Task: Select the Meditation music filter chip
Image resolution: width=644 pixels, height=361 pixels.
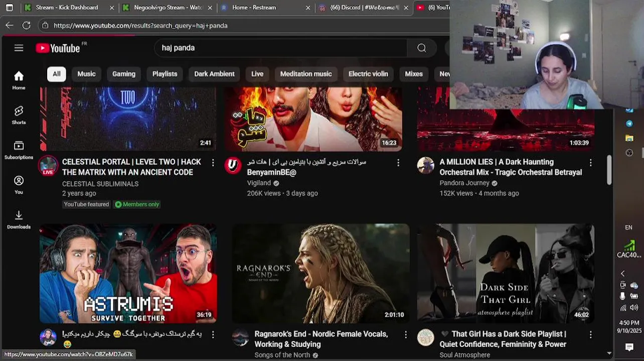Action: tap(306, 74)
